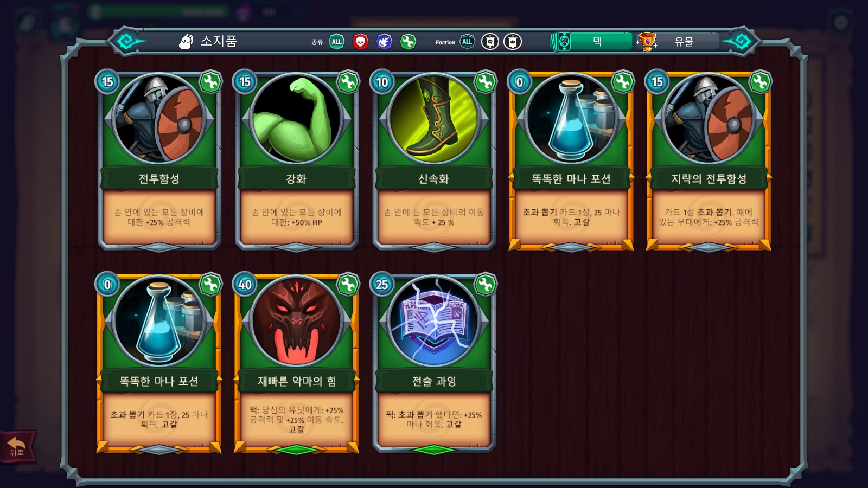This screenshot has width=868, height=488.
Task: Select the ALL filter next to 종류
Action: coord(336,42)
